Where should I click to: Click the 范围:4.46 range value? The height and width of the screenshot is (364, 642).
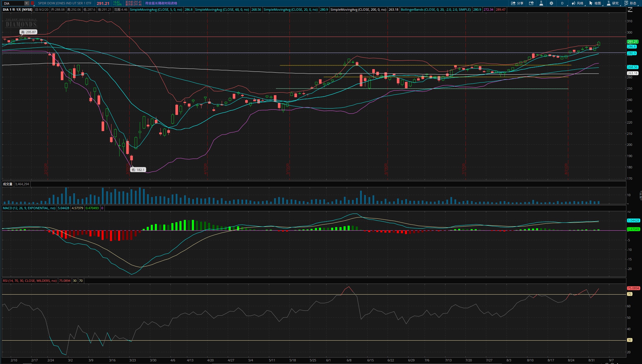tap(121, 10)
